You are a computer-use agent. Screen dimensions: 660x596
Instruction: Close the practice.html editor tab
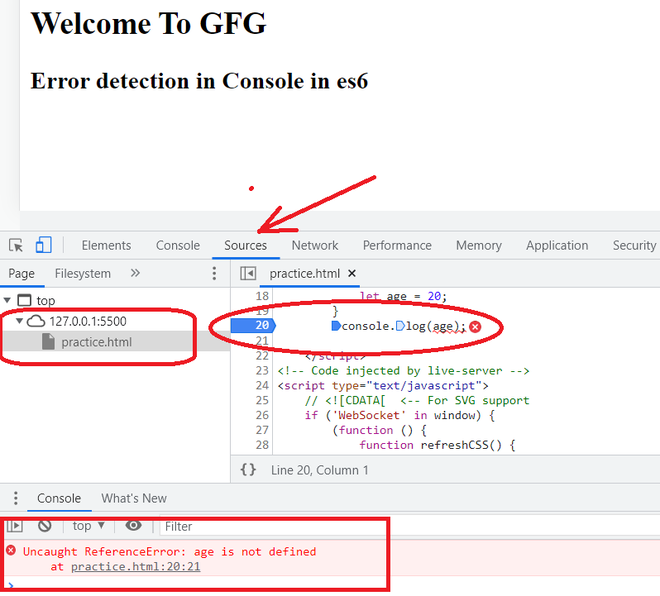tap(352, 274)
